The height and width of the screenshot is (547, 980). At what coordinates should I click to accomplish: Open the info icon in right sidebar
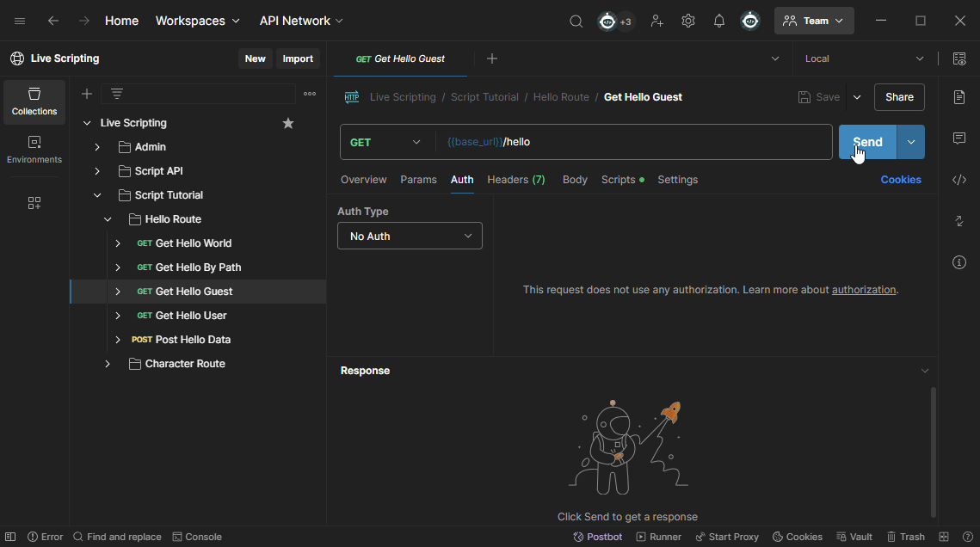point(959,262)
